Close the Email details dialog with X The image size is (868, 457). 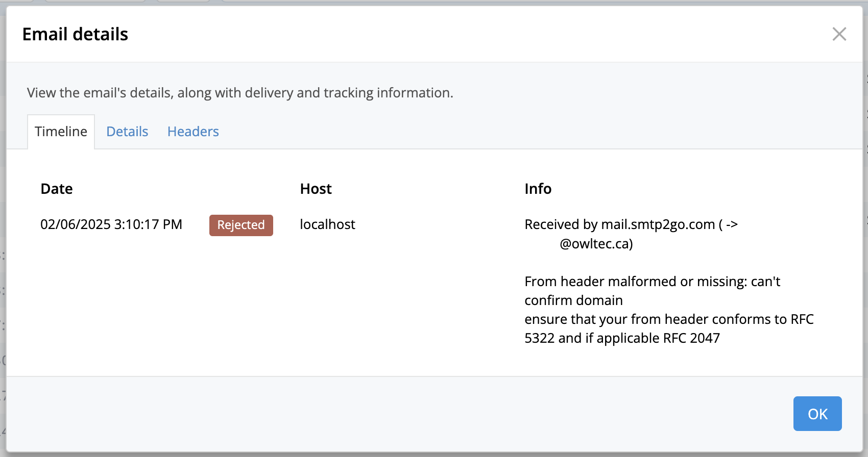tap(839, 34)
